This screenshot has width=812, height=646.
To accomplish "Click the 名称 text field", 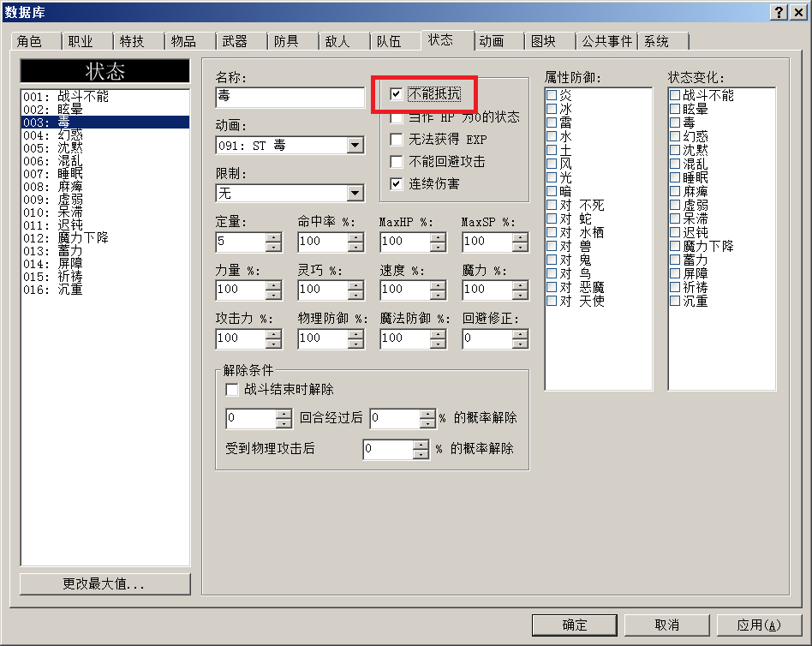I will pyautogui.click(x=290, y=97).
